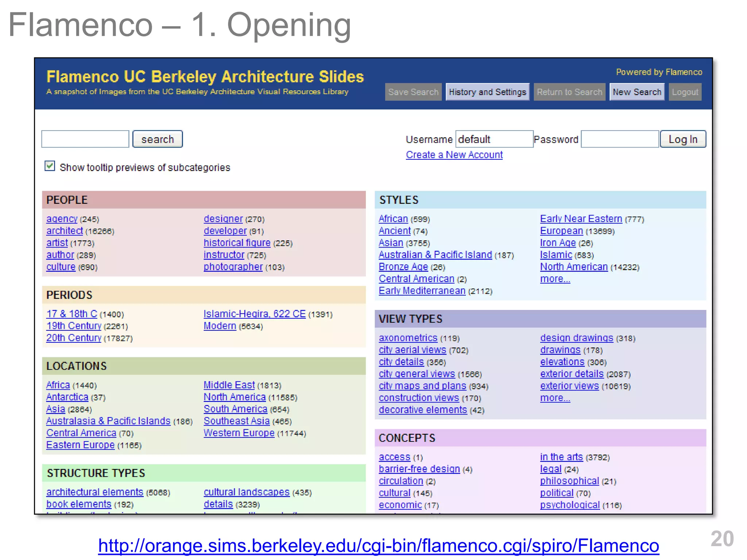Click Return to Search button

pos(569,92)
